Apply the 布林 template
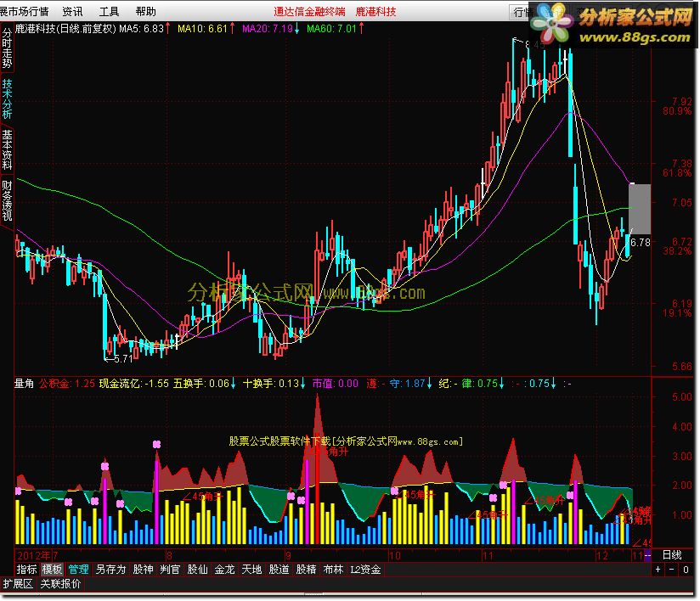Screen dimensions: 700x601 pyautogui.click(x=334, y=570)
